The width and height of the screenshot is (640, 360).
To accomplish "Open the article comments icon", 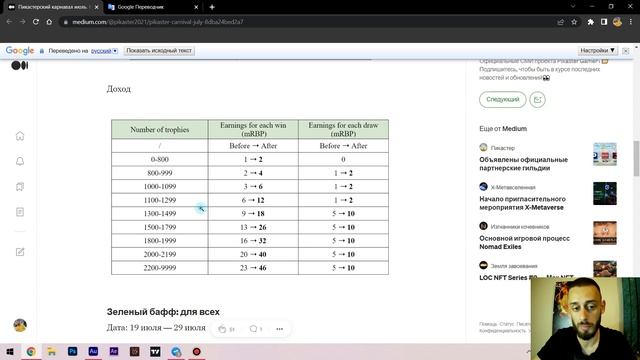I will click(x=253, y=329).
